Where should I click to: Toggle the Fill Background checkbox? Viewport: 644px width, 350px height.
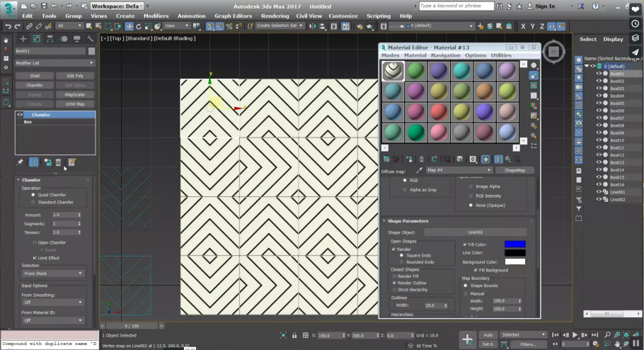476,270
